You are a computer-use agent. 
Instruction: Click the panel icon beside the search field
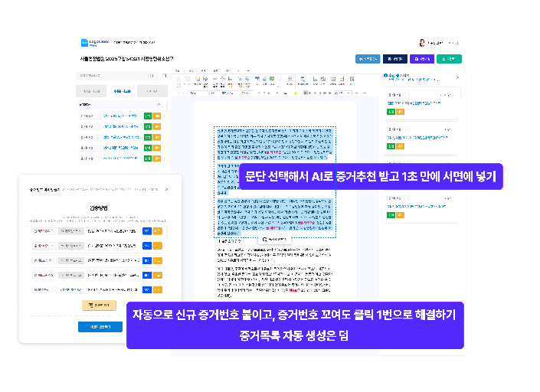click(x=164, y=75)
